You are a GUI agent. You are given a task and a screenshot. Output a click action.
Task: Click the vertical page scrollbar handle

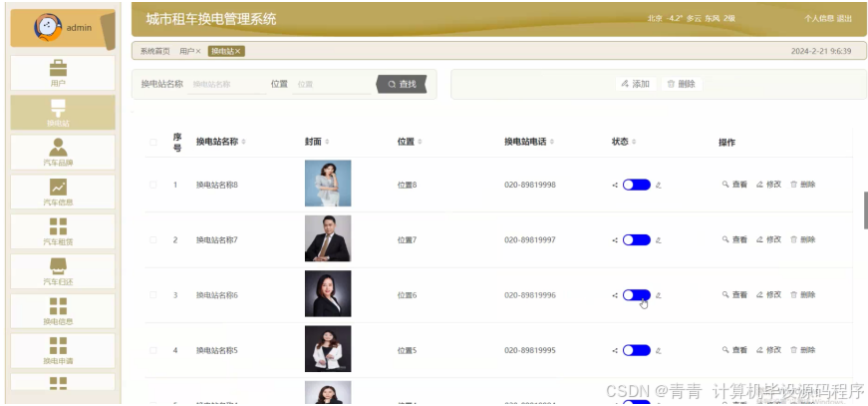point(866,210)
